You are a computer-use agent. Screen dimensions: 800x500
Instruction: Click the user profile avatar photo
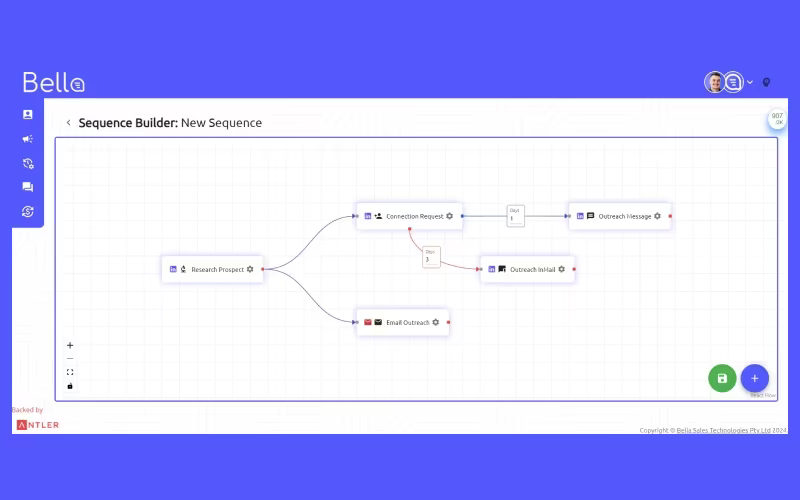point(714,82)
